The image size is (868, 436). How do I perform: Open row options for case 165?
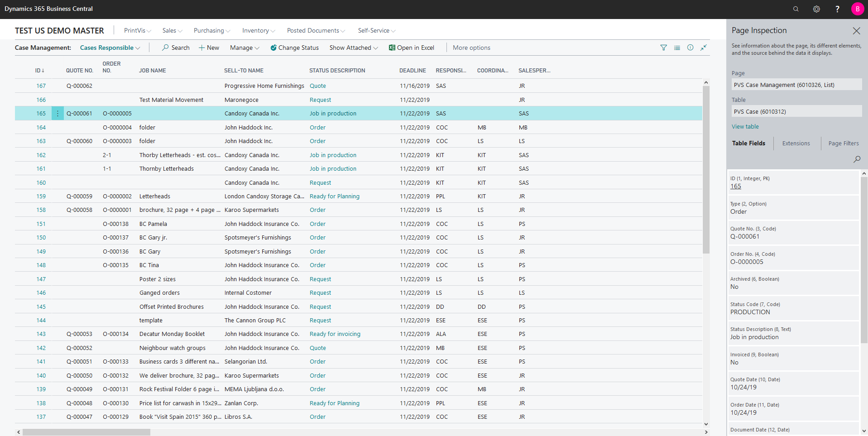(58, 114)
